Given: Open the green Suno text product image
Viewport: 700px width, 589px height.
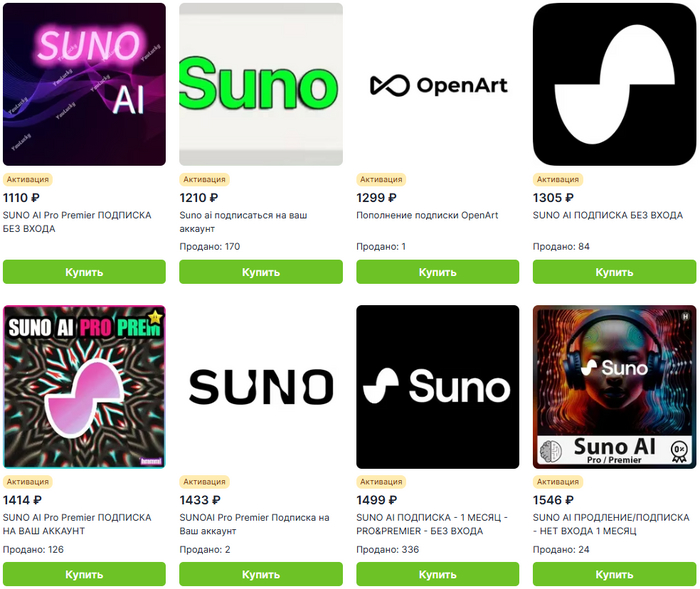Looking at the screenshot, I should click(x=261, y=84).
